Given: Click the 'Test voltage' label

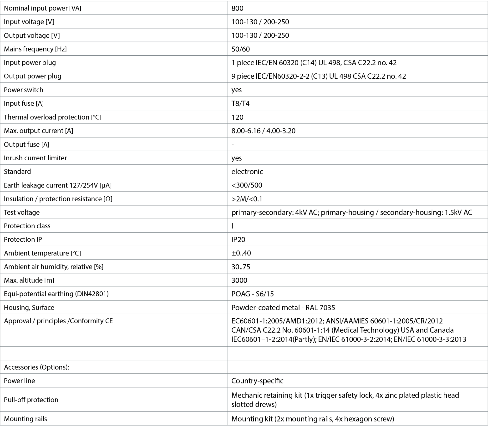Looking at the screenshot, I should (x=22, y=212).
